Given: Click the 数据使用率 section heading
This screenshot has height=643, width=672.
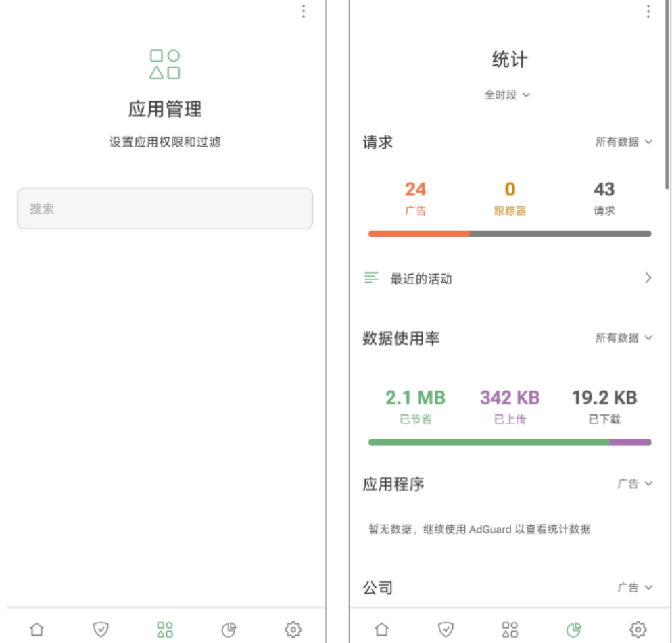Looking at the screenshot, I should click(401, 338).
